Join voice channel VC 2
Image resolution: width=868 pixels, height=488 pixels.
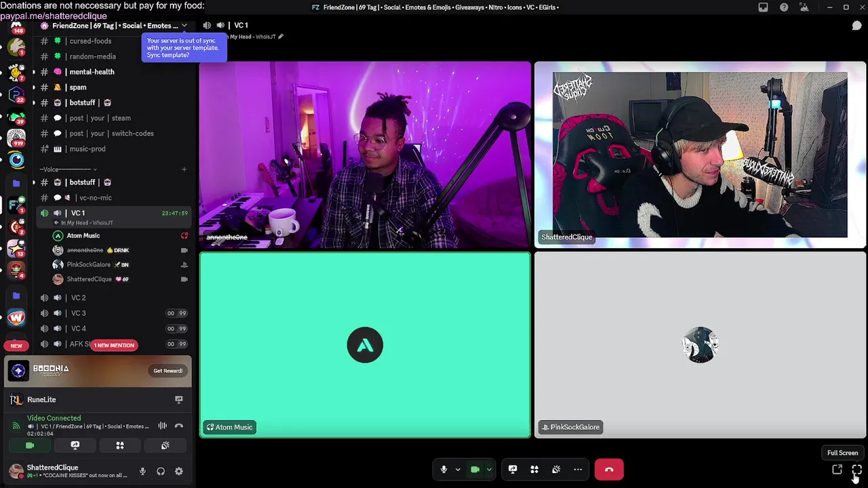click(x=113, y=298)
